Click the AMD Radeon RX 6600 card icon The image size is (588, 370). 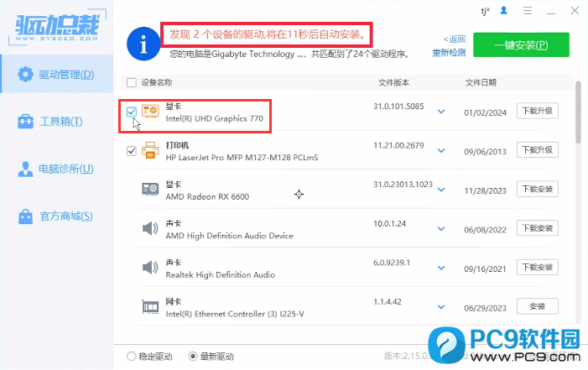coord(150,189)
